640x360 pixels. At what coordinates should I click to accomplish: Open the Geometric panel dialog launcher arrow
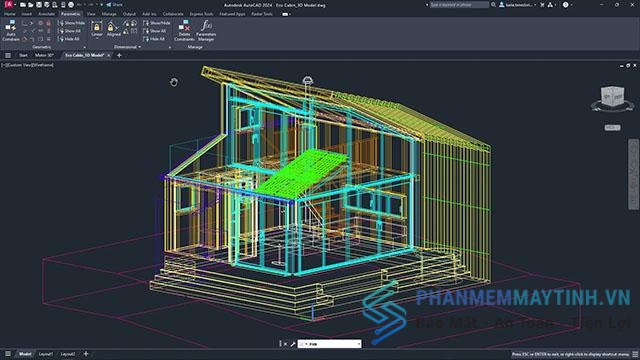point(84,47)
